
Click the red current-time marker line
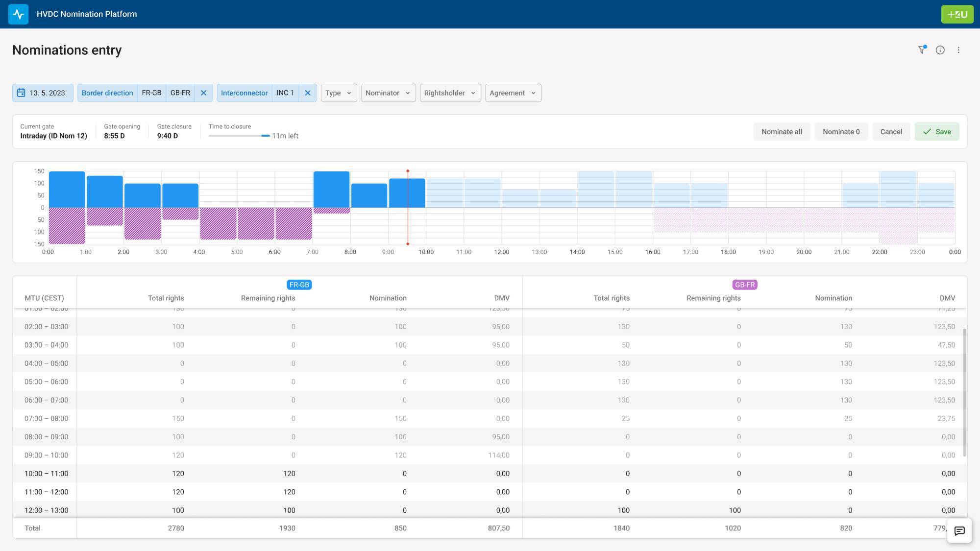click(x=408, y=207)
